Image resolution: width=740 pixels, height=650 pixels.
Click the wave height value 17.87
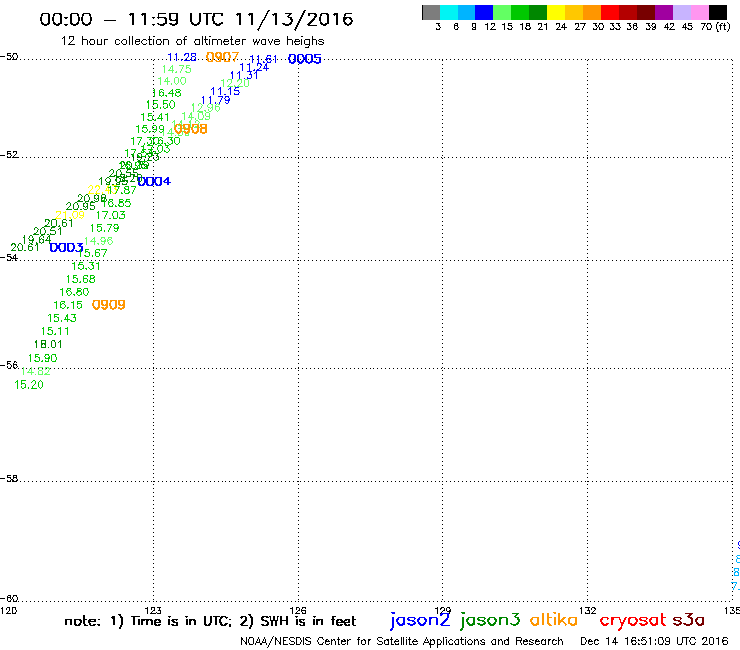[122, 190]
